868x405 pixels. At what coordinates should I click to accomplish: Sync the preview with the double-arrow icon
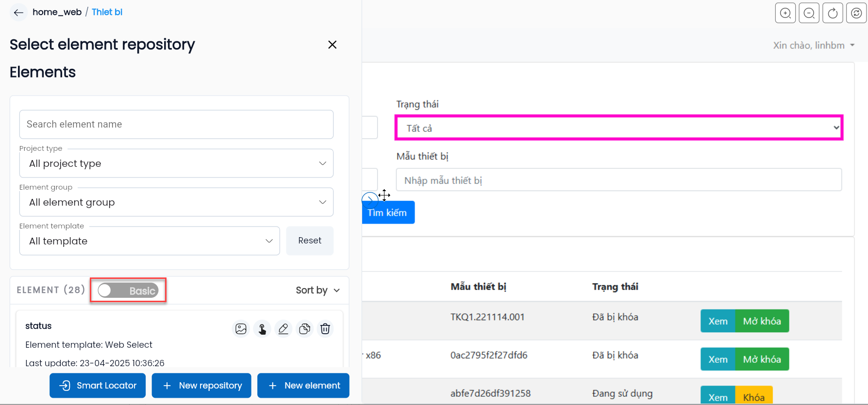click(856, 13)
